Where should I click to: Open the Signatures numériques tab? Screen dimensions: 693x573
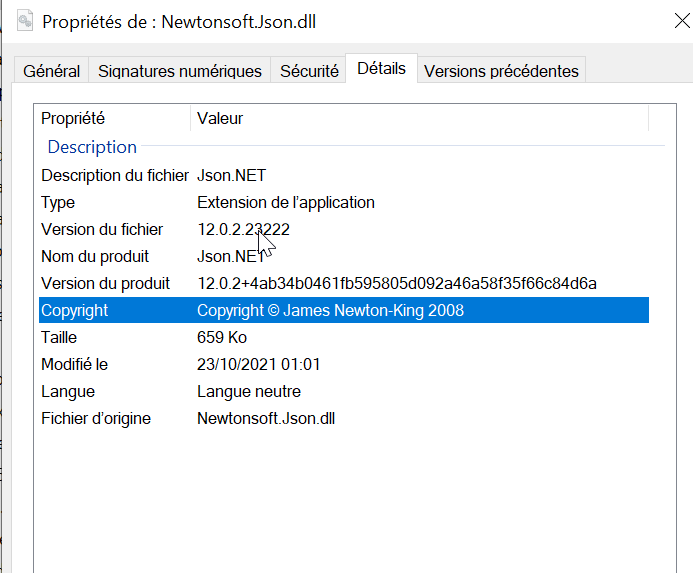coord(180,71)
